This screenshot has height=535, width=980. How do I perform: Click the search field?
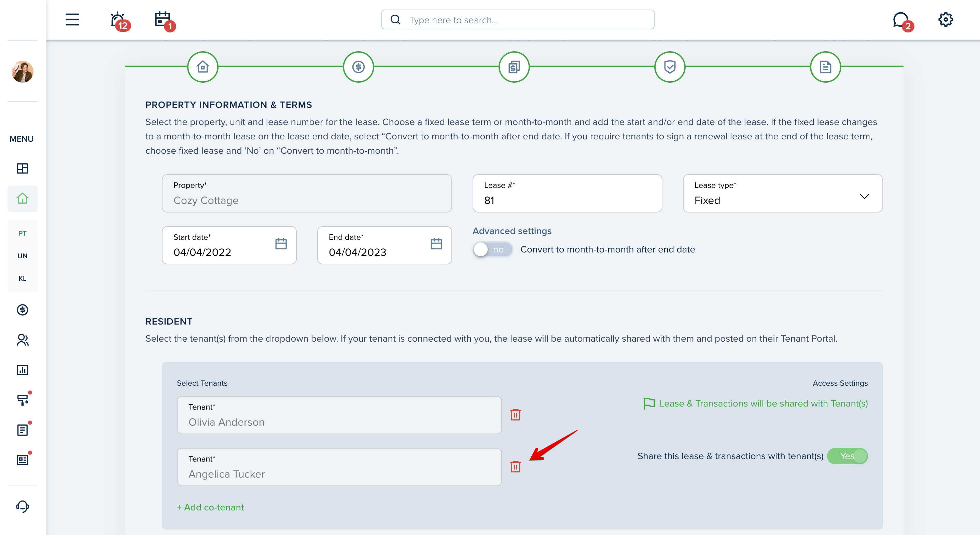coord(518,20)
